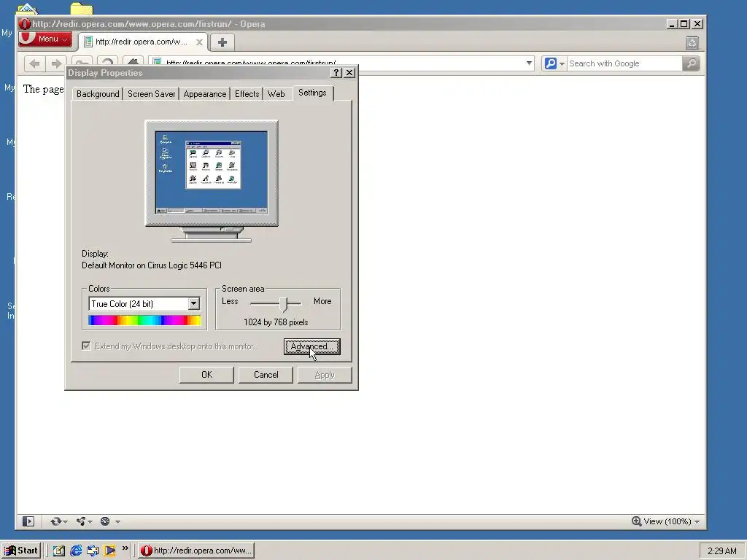Launch Outlook Express from quick launch

coord(93,551)
